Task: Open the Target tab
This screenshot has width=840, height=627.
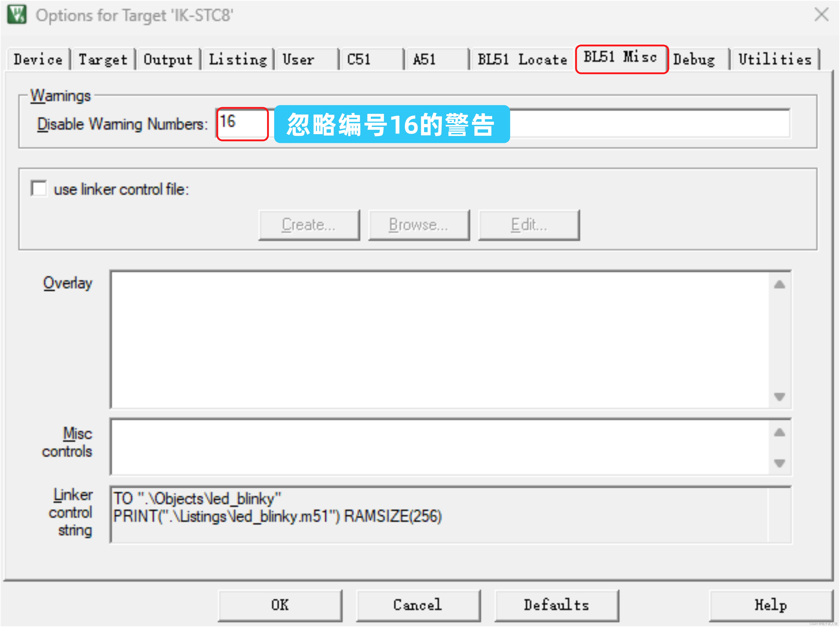Action: tap(103, 59)
